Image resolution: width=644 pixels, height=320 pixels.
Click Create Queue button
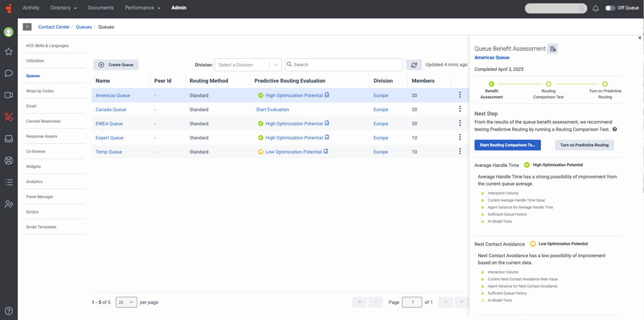coord(116,65)
